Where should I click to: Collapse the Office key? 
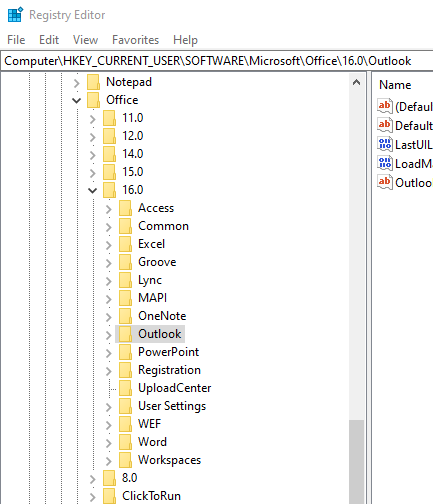[x=77, y=100]
